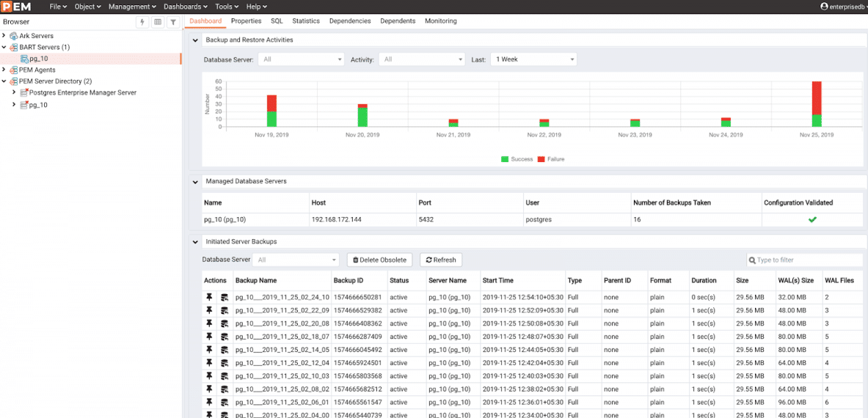Pin backup pg_10___2019_11_25_02_24_10
The width and height of the screenshot is (868, 418).
(x=209, y=298)
